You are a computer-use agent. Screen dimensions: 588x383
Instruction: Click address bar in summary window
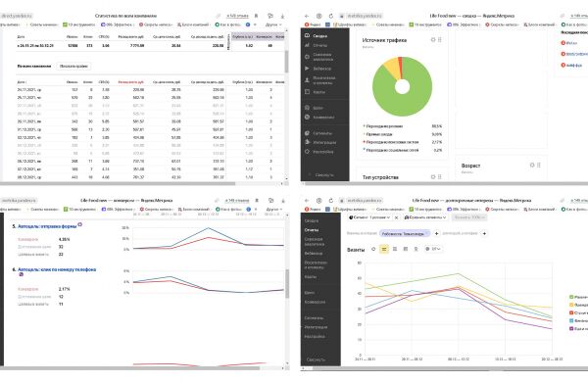(x=364, y=16)
